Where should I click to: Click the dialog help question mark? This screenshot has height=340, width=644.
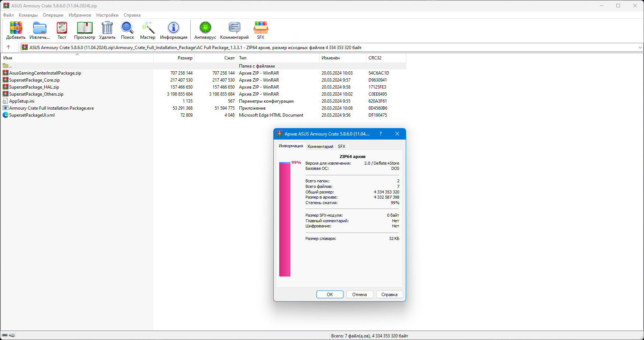point(381,134)
